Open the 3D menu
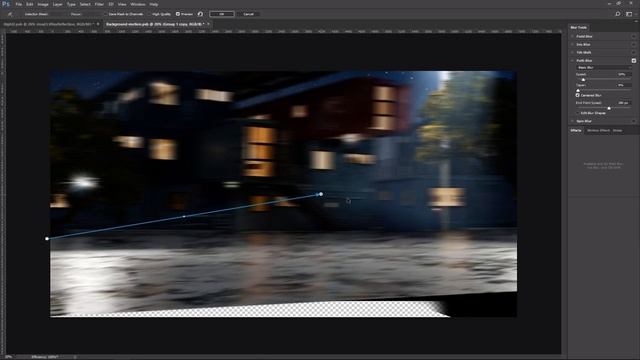The width and height of the screenshot is (640, 360). pos(111,4)
